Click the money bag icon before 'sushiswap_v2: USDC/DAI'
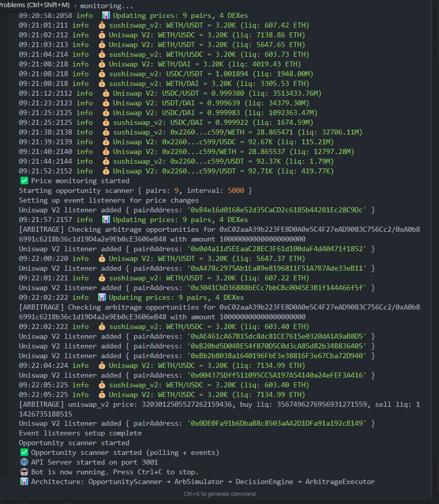 coord(106,122)
